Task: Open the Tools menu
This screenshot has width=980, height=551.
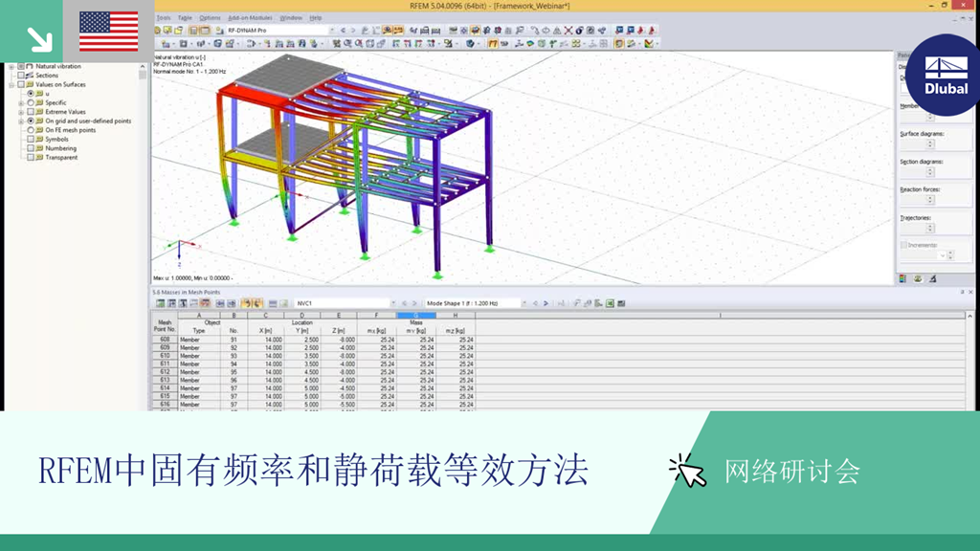Action: (164, 18)
